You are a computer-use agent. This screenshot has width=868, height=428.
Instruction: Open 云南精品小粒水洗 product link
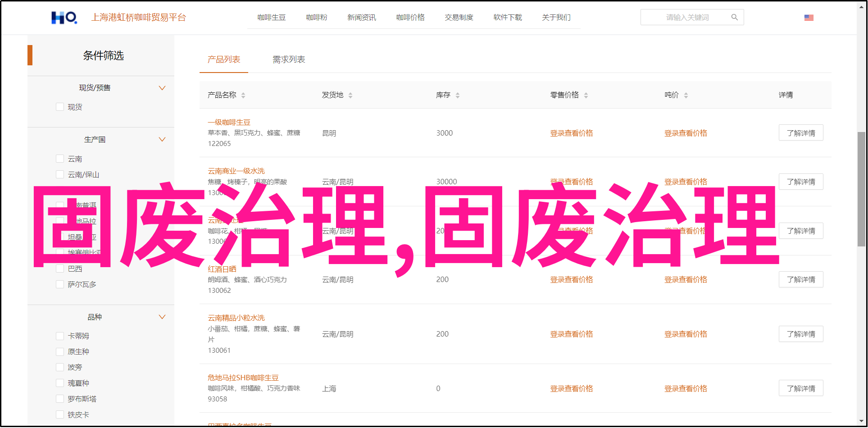coord(236,318)
